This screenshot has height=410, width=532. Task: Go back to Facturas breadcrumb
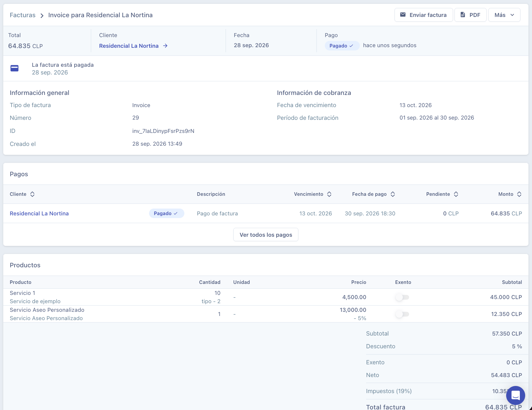point(23,15)
